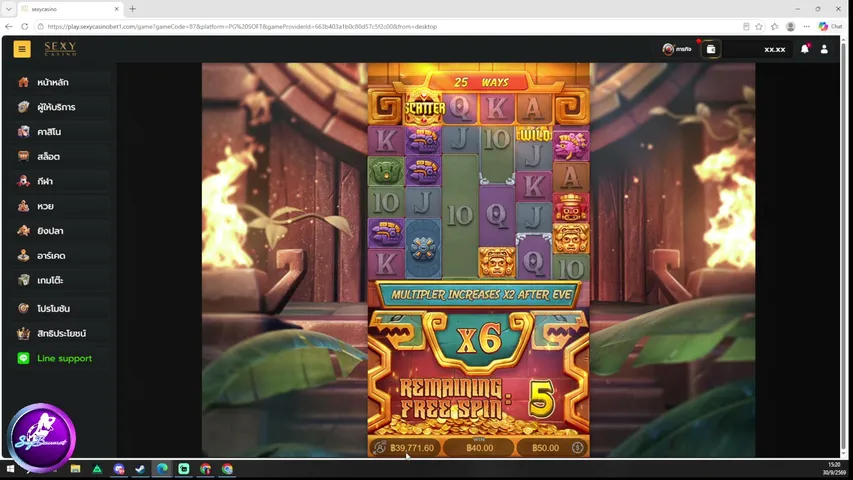Click the wallet icon beside game balance
This screenshot has height=480, width=853.
(x=380, y=447)
